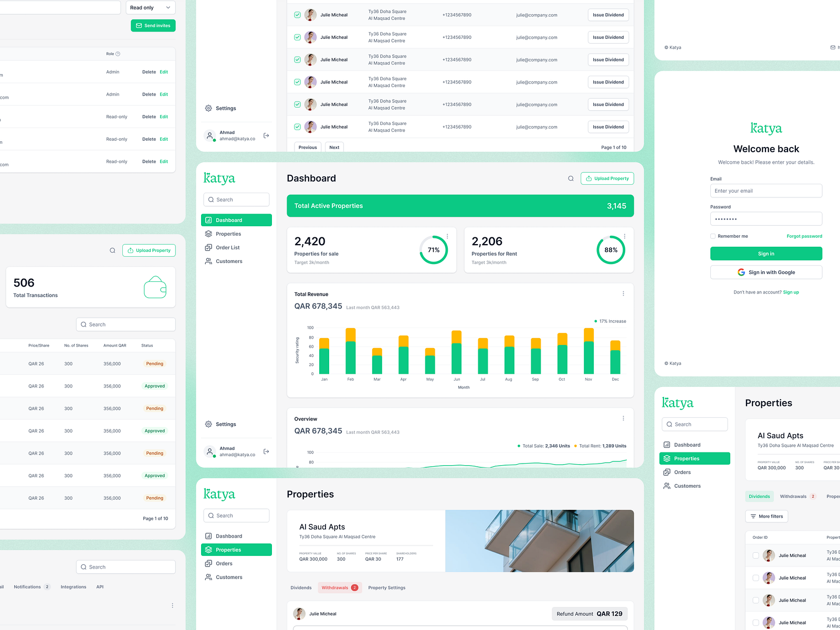Toggle the green checkbox on the first Julie Micheal row
The width and height of the screenshot is (840, 630).
(297, 15)
